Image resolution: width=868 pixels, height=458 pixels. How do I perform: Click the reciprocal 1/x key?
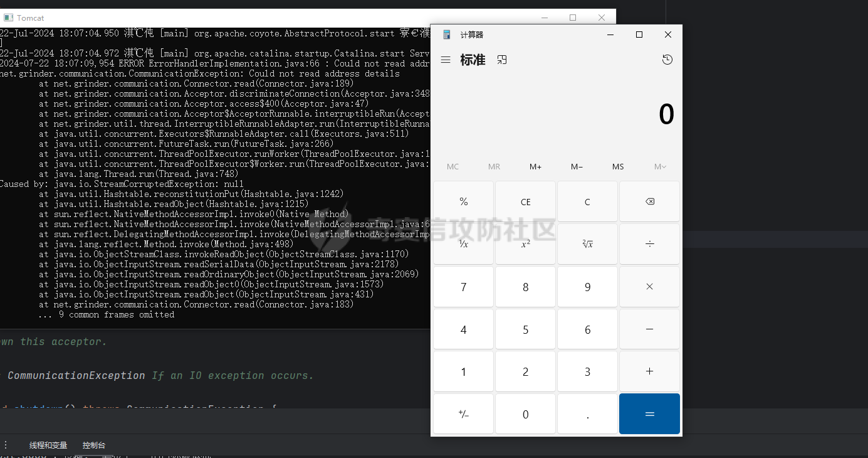pos(464,244)
